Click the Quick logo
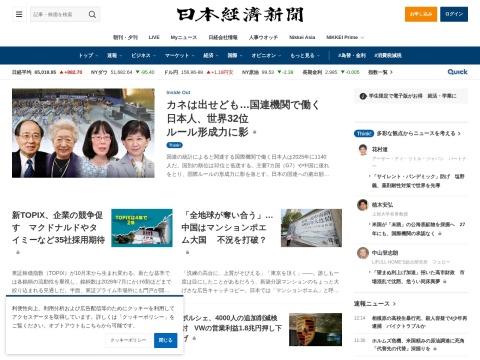The height and width of the screenshot is (360, 480). point(457,72)
